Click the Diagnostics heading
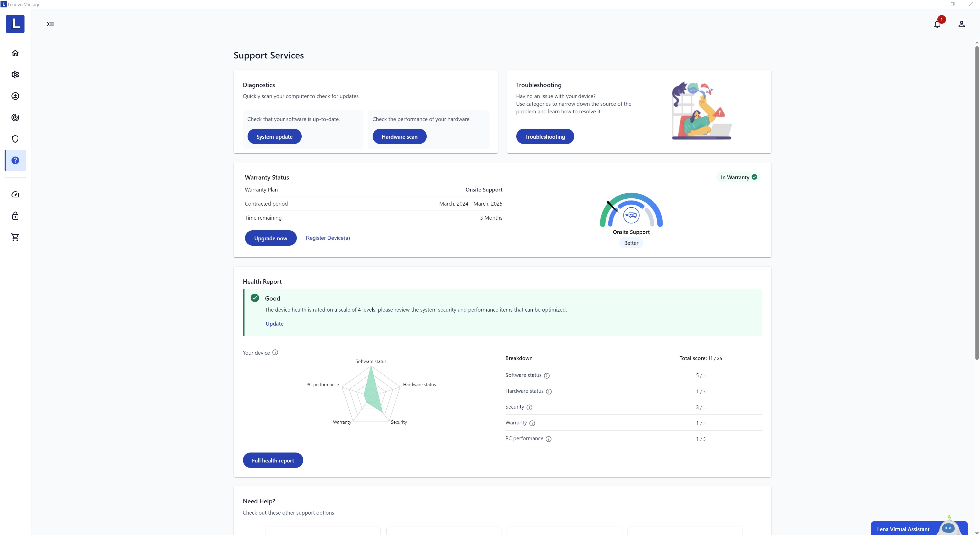Screen dimensions: 980x535 tap(259, 85)
